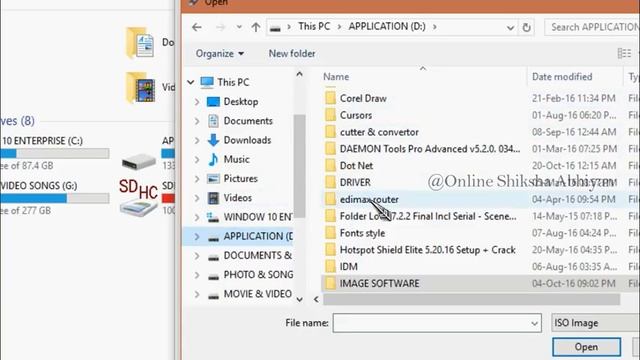Open the File name dropdown arrow
Viewport: 640px width, 360px height.
pos(534,324)
